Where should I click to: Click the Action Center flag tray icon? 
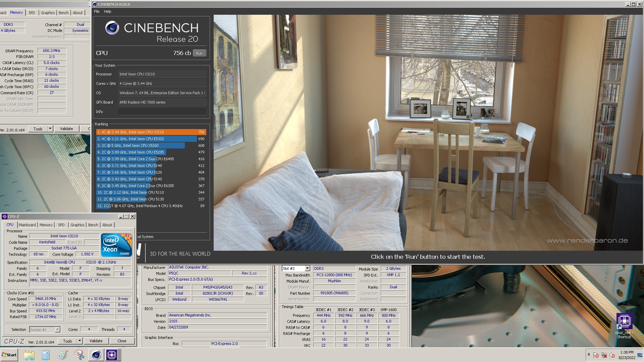(596, 355)
